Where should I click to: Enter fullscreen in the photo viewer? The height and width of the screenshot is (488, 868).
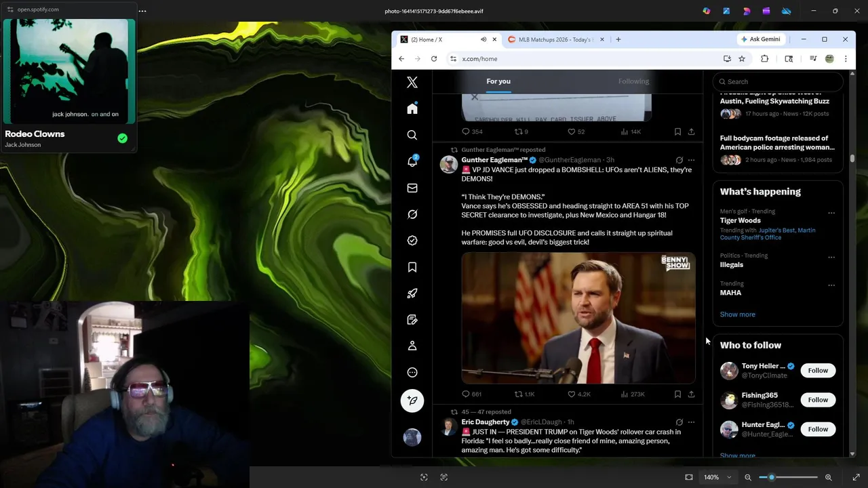coord(856,477)
